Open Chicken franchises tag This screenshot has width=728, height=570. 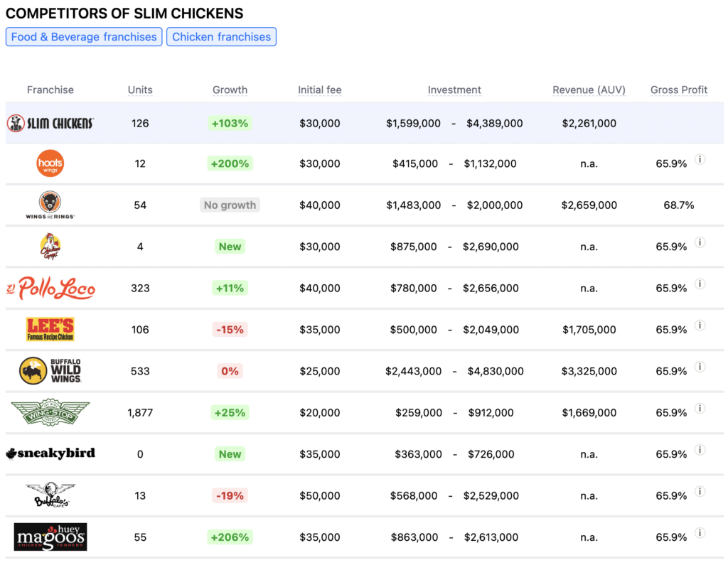tap(222, 37)
